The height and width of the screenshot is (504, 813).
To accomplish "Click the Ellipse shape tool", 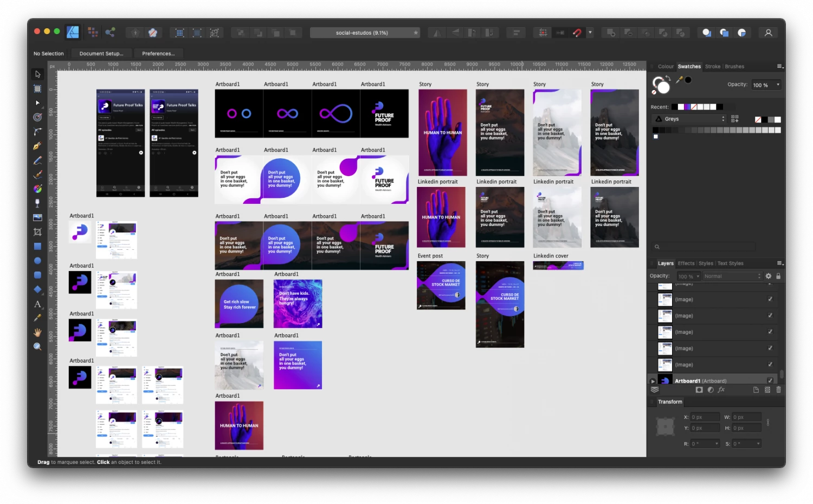I will [37, 261].
